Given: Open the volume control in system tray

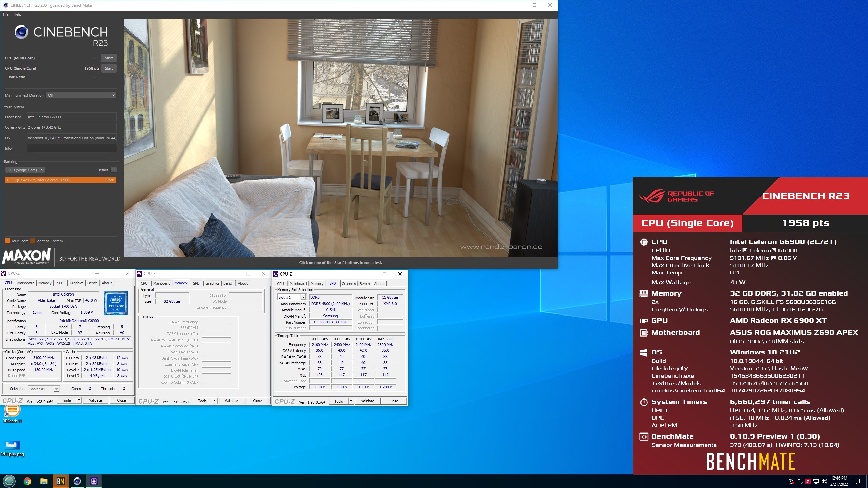Looking at the screenshot, I should [824, 481].
